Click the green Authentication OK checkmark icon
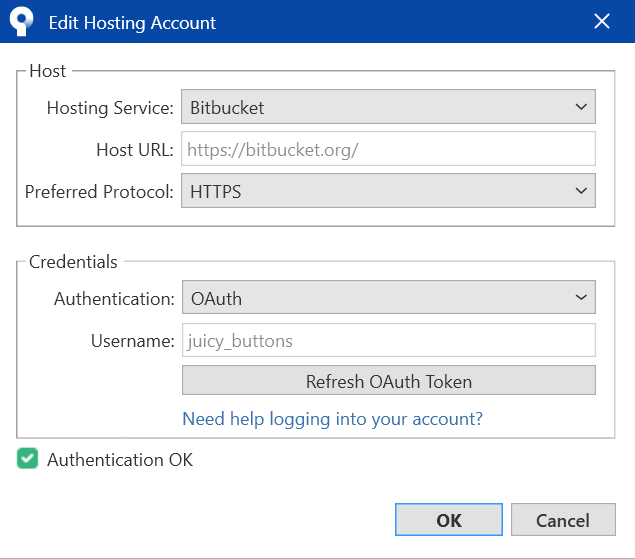Image resolution: width=635 pixels, height=559 pixels. tap(28, 458)
